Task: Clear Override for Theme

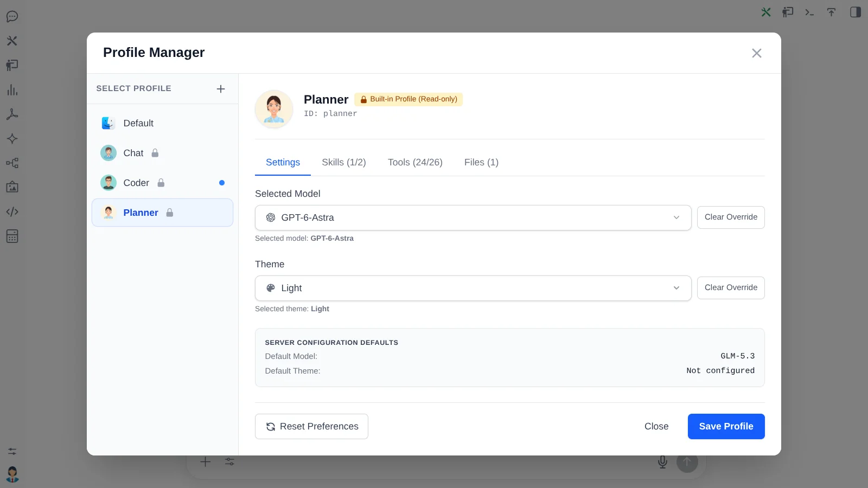Action: click(731, 288)
